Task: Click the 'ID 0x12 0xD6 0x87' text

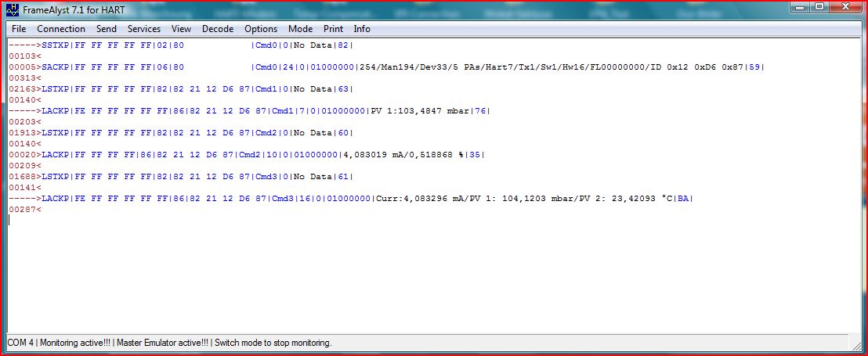Action: pyautogui.click(x=697, y=67)
